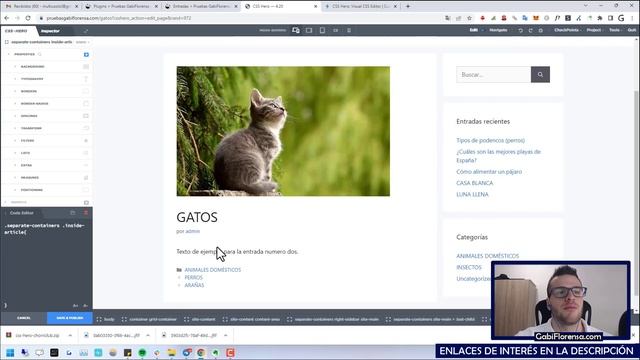
Task: Click the Typography property icon
Action: coord(86,79)
